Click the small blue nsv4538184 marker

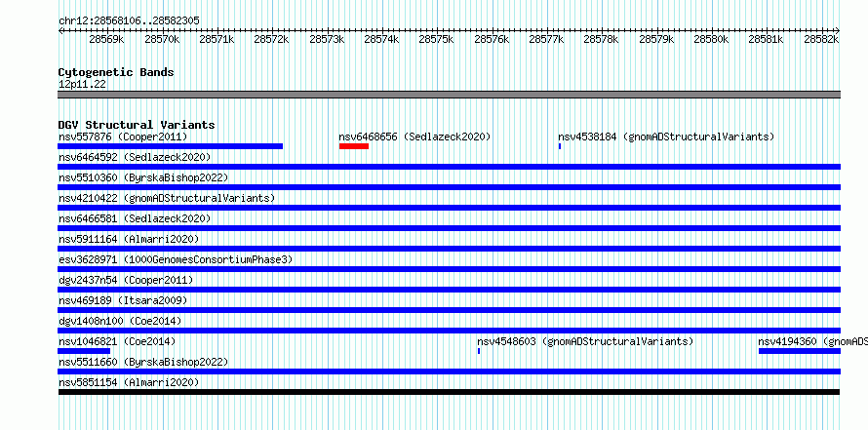point(560,146)
